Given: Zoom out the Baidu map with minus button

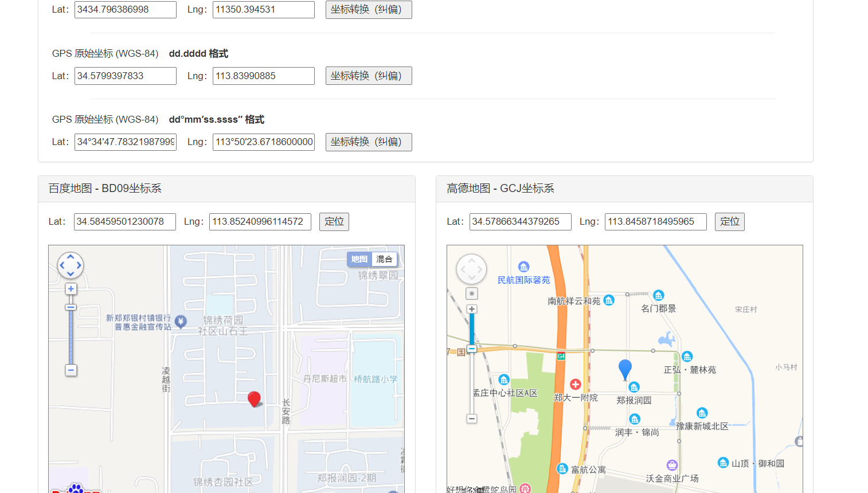Looking at the screenshot, I should 71,370.
